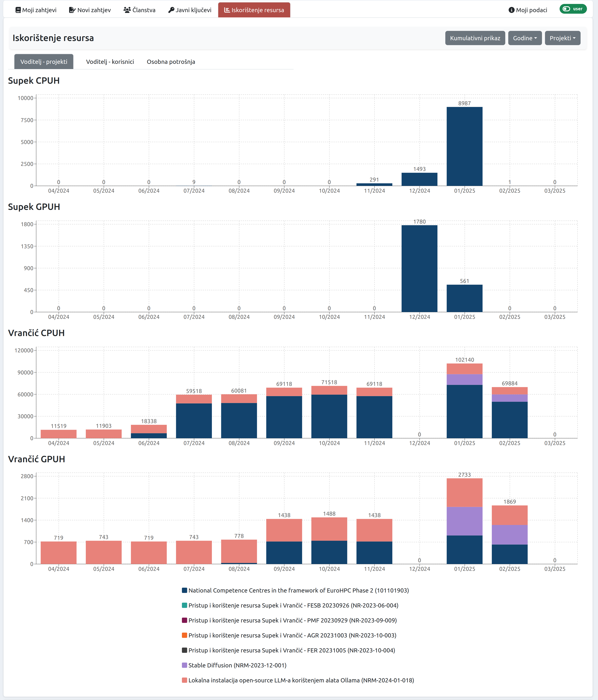
Task: Toggle the AGR 20231003 legend swatch
Action: (x=185, y=635)
